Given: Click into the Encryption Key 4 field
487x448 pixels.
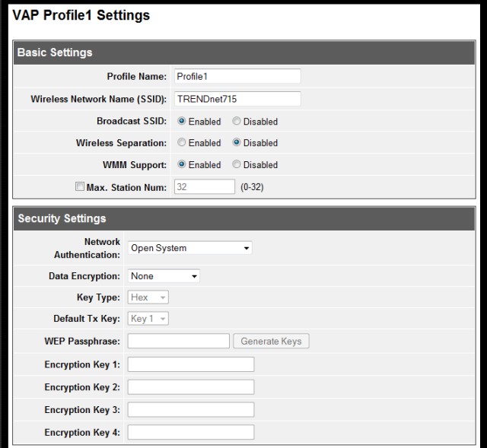Looking at the screenshot, I should 190,432.
